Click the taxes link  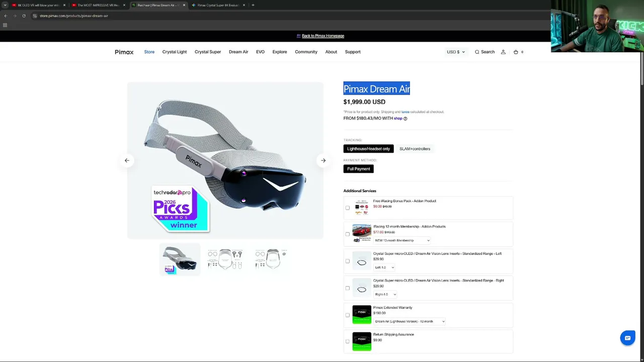405,112
